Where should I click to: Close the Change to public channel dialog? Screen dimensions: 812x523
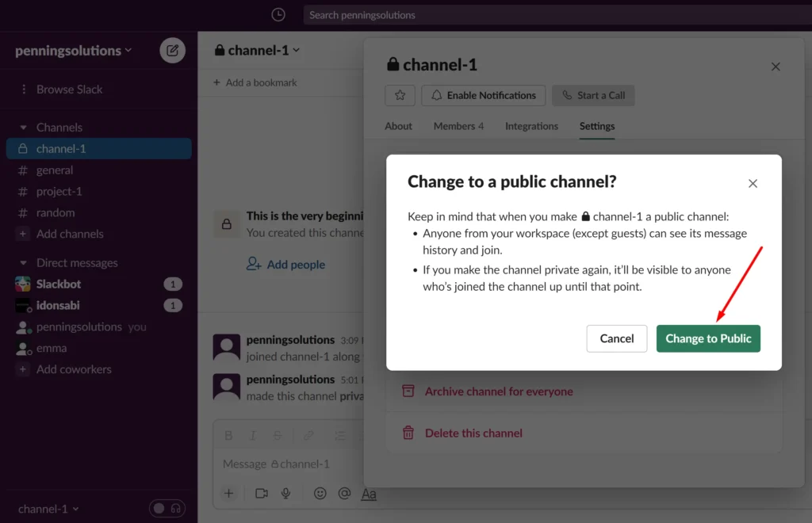pos(753,183)
